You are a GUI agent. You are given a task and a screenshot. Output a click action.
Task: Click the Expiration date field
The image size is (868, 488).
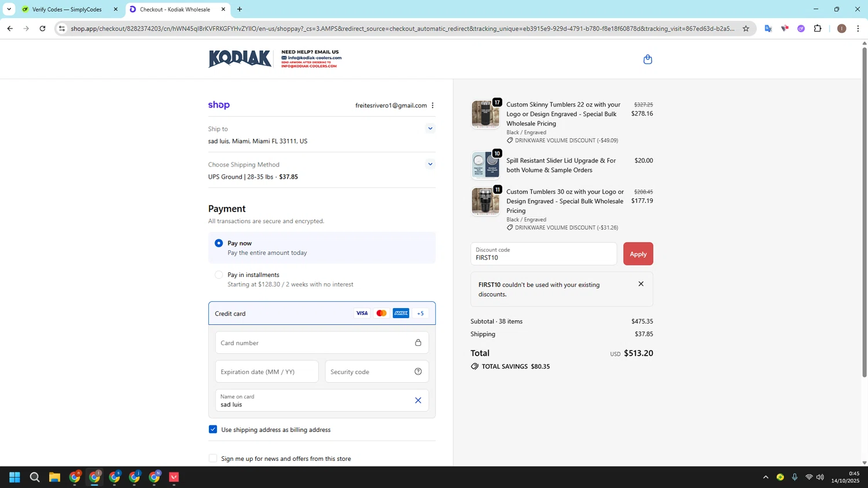click(x=267, y=372)
